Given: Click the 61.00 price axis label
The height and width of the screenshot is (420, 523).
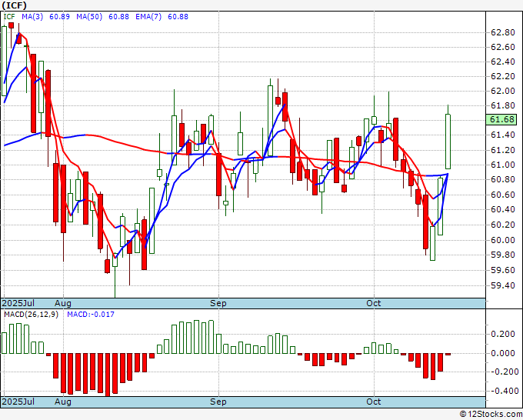Looking at the screenshot, I should (x=503, y=165).
